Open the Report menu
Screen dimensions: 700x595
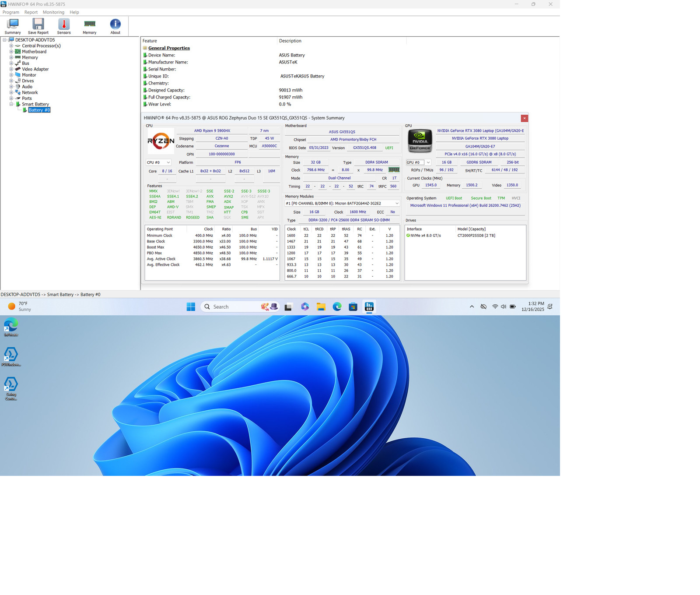click(31, 12)
